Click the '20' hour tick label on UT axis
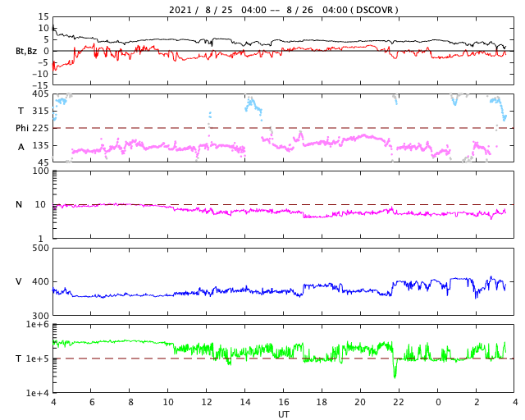The image size is (525, 420). tap(360, 402)
